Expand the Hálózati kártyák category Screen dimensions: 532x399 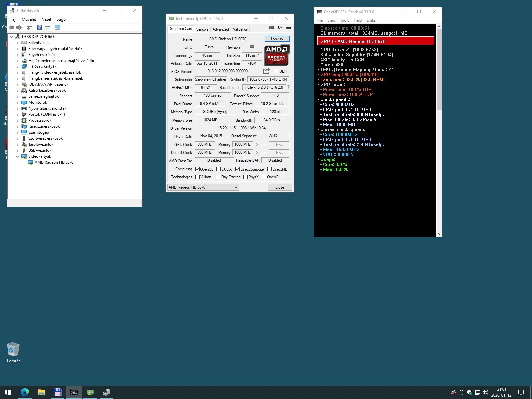(18, 66)
